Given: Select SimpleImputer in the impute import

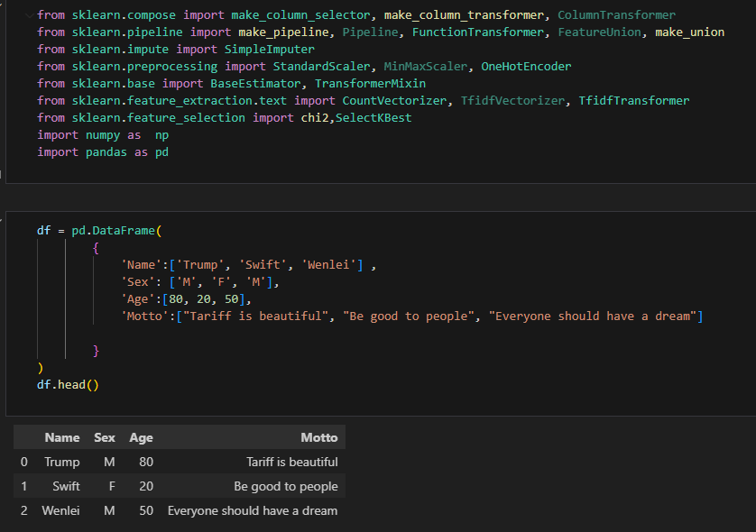Looking at the screenshot, I should 270,50.
